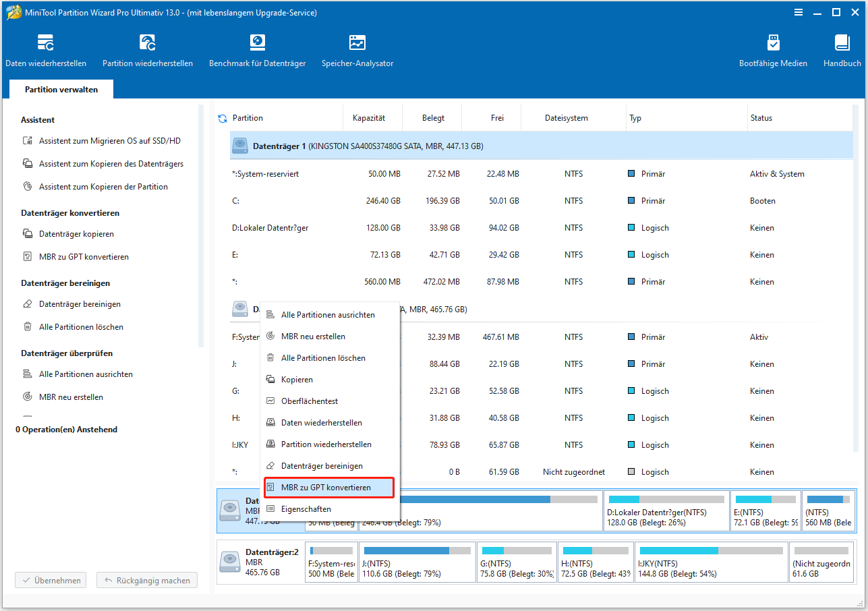Sort by the Kapazität column header
The width and height of the screenshot is (868, 611).
(369, 118)
